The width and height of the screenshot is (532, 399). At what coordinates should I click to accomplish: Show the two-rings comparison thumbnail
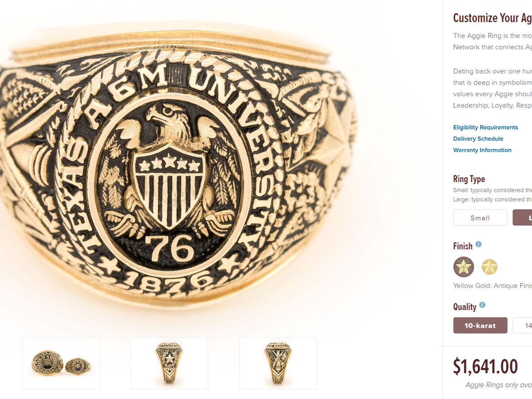[61, 363]
